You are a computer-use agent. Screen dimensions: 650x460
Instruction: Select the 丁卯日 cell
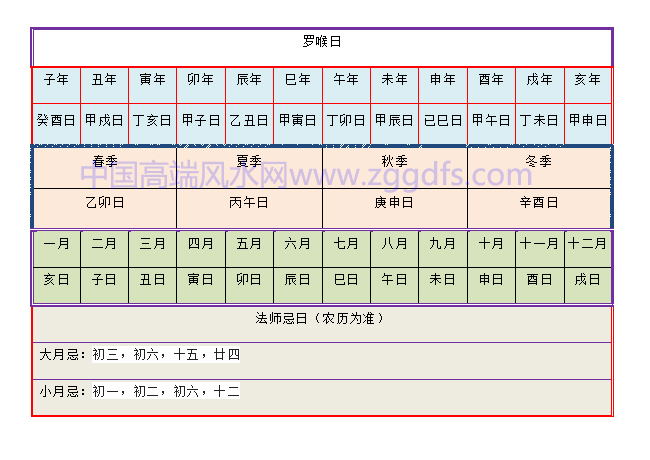[347, 124]
